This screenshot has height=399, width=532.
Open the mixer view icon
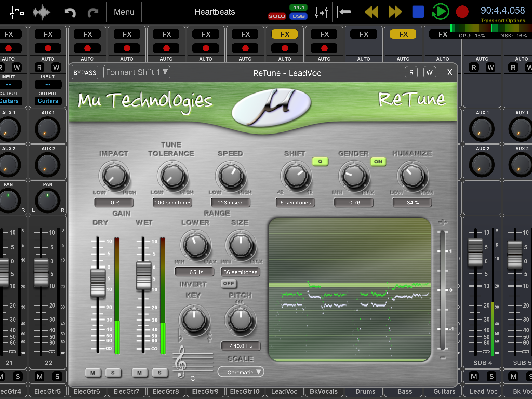(17, 12)
